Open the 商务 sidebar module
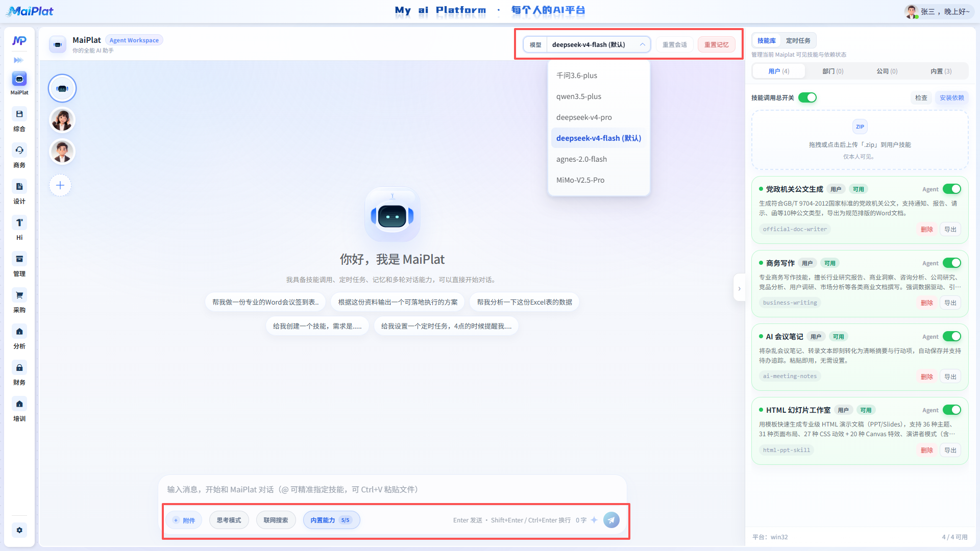 (19, 156)
